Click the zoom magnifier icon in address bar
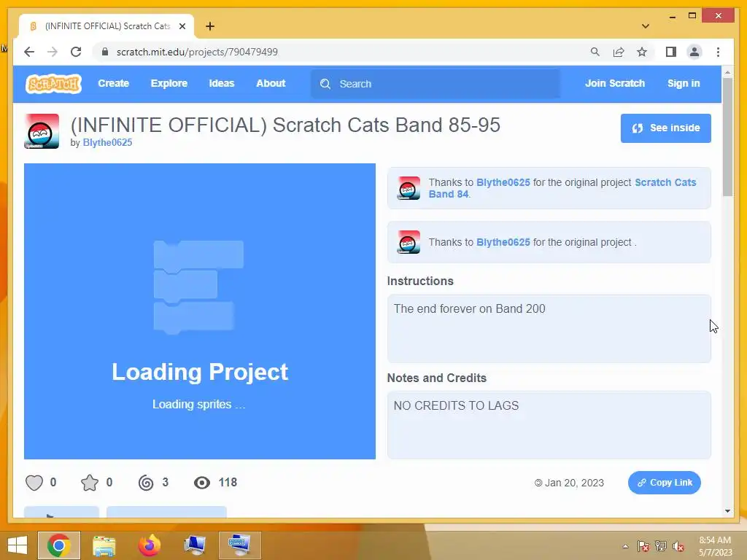The width and height of the screenshot is (747, 560). point(595,52)
